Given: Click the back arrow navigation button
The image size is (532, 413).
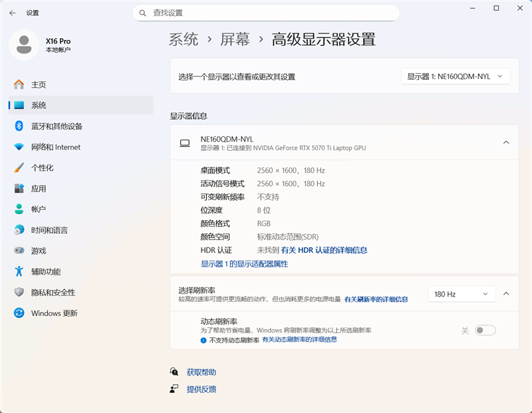Looking at the screenshot, I should [x=13, y=12].
